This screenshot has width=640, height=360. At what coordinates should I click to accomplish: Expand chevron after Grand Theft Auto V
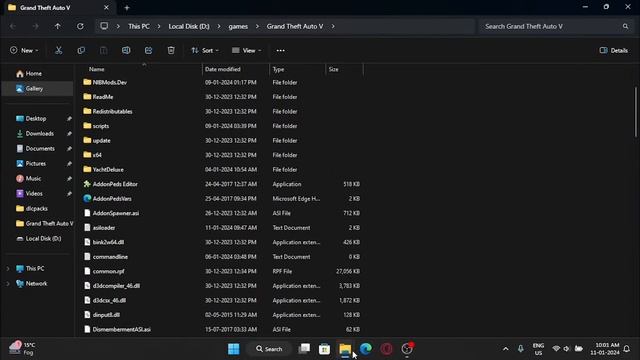point(333,27)
